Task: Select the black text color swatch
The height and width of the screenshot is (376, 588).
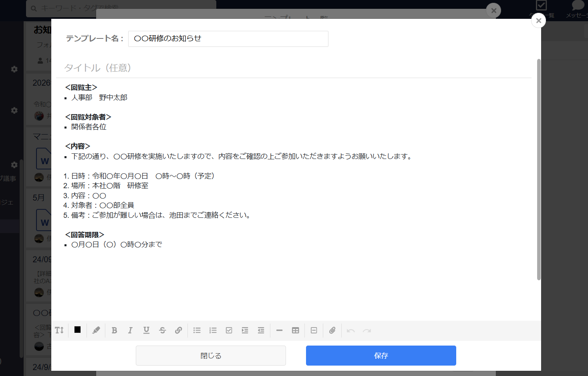Action: [77, 330]
